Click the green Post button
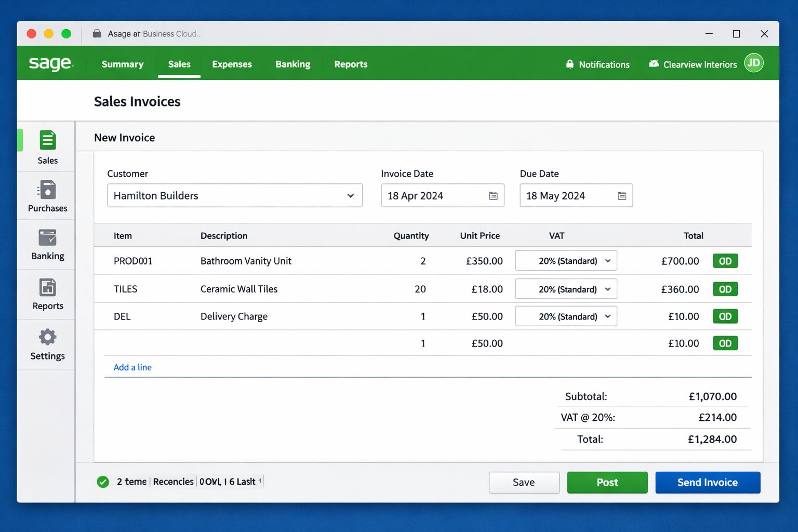 pyautogui.click(x=607, y=482)
